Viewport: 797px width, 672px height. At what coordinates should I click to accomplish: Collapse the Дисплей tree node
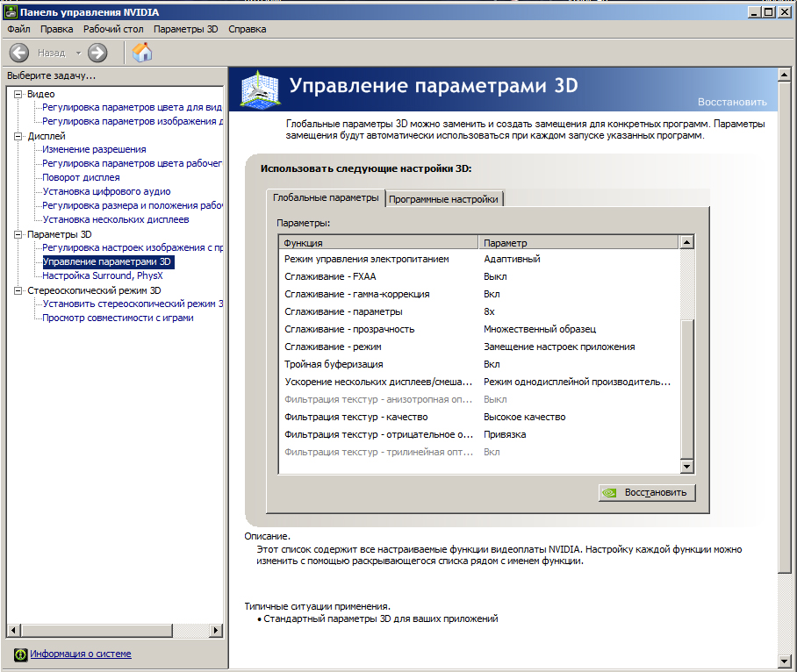(x=18, y=136)
